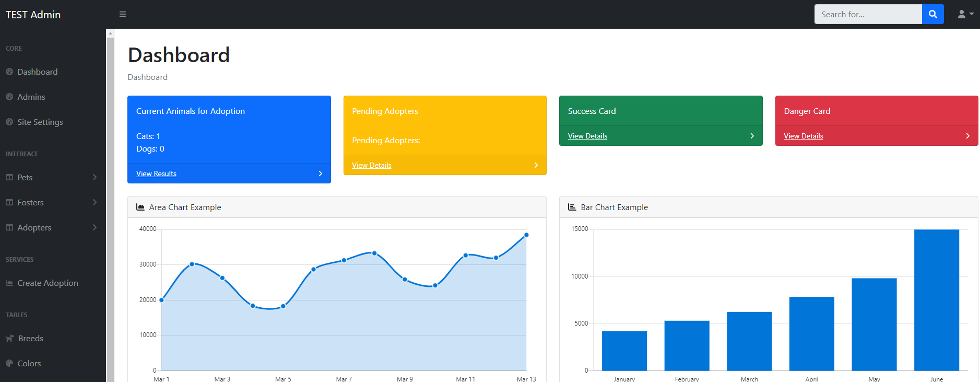Viewport: 980px width, 382px height.
Task: Click the Danger Card arrow icon
Action: pyautogui.click(x=967, y=136)
